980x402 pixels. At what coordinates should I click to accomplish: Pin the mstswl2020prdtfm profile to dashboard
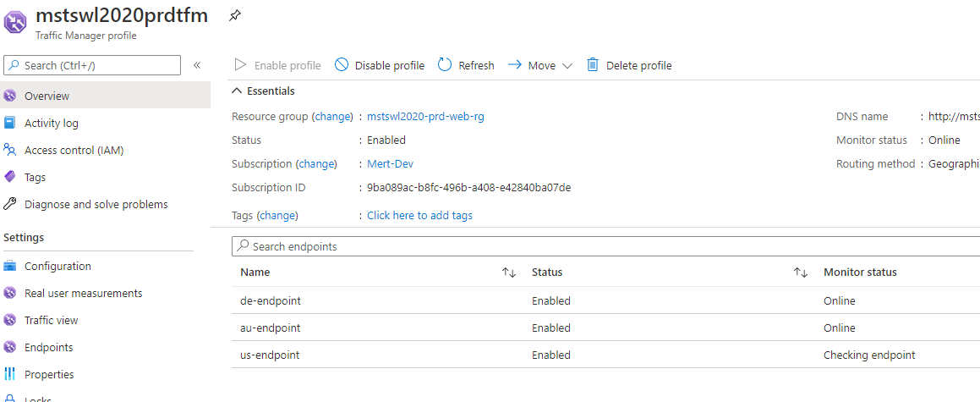pyautogui.click(x=235, y=15)
